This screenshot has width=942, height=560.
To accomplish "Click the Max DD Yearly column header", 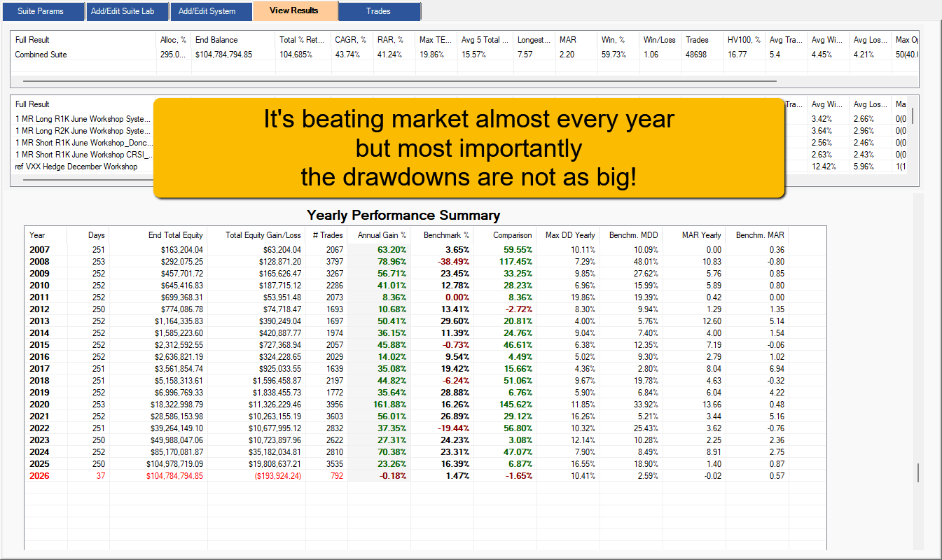I will [570, 235].
